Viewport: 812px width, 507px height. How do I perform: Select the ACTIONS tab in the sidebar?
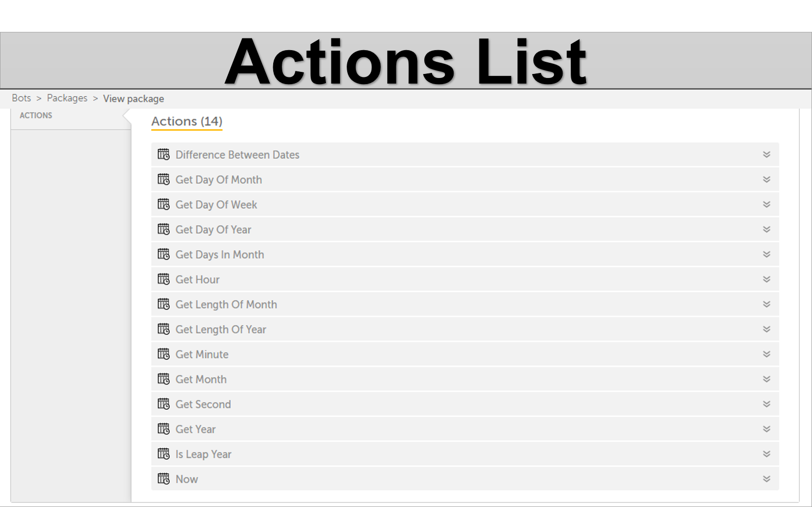[36, 115]
